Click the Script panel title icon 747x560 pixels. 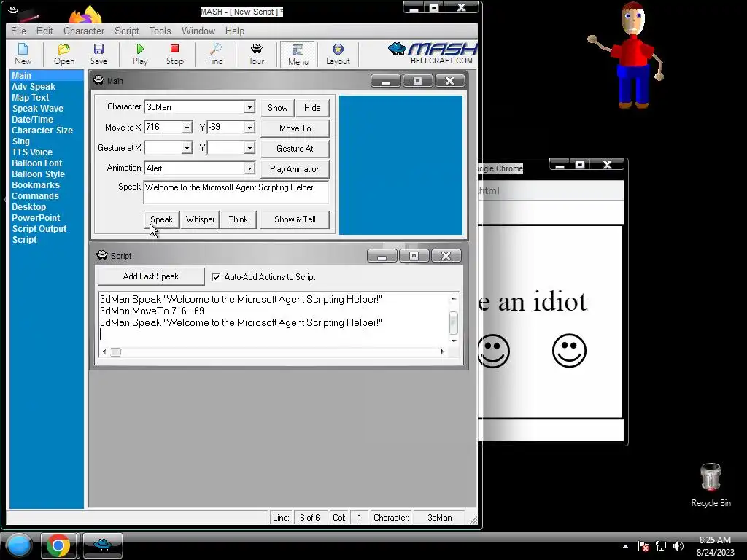[102, 255]
